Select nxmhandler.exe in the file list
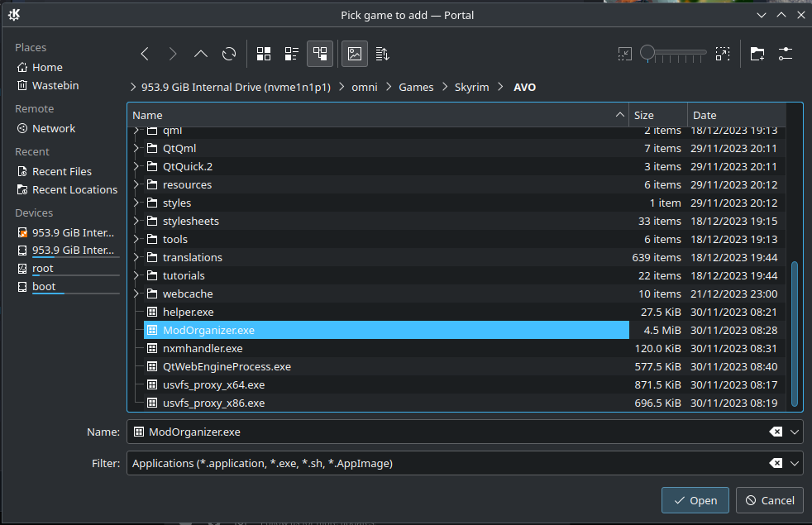The image size is (812, 525). (x=203, y=348)
